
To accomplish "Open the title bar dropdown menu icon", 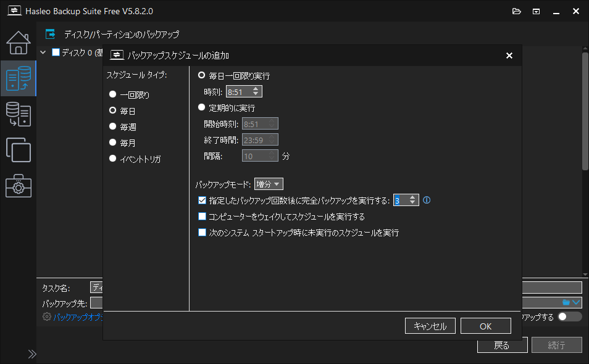I will 536,12.
